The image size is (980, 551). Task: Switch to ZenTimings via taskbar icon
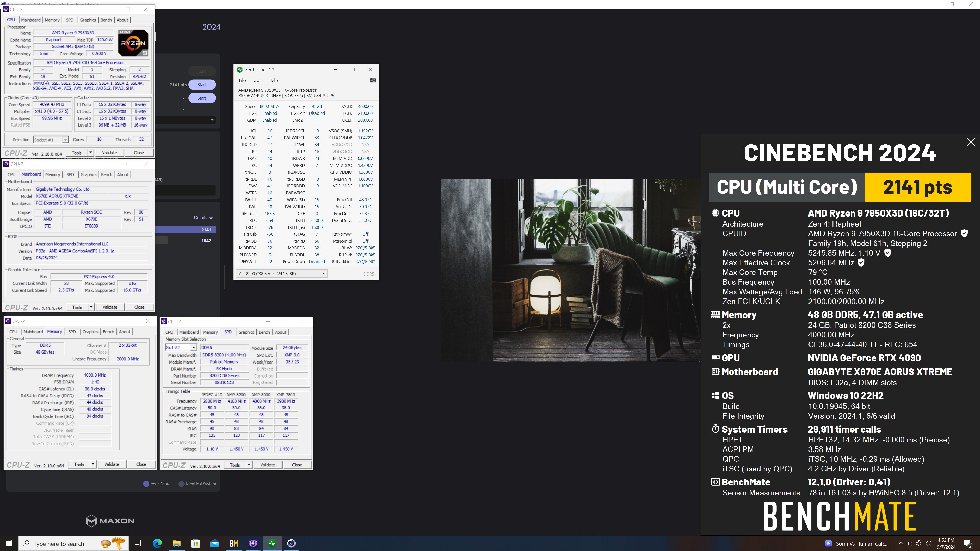click(x=272, y=543)
